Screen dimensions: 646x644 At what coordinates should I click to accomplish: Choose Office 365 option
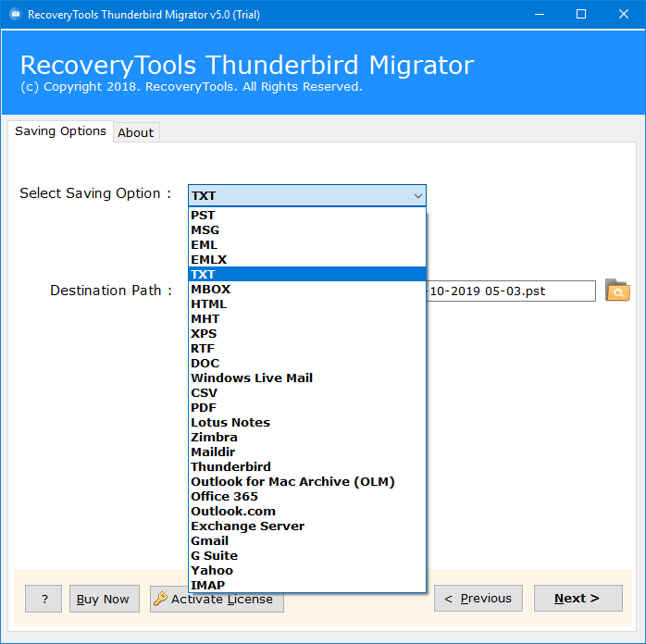(307, 497)
